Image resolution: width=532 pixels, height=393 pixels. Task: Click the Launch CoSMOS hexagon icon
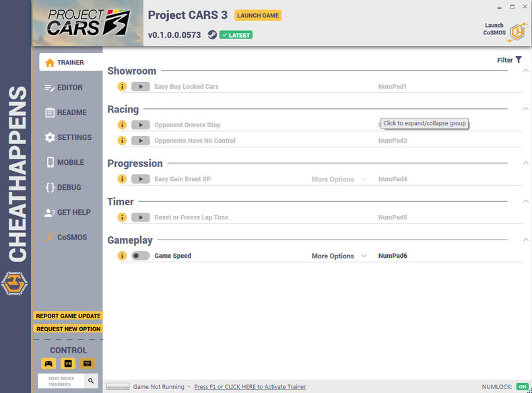[x=517, y=32]
